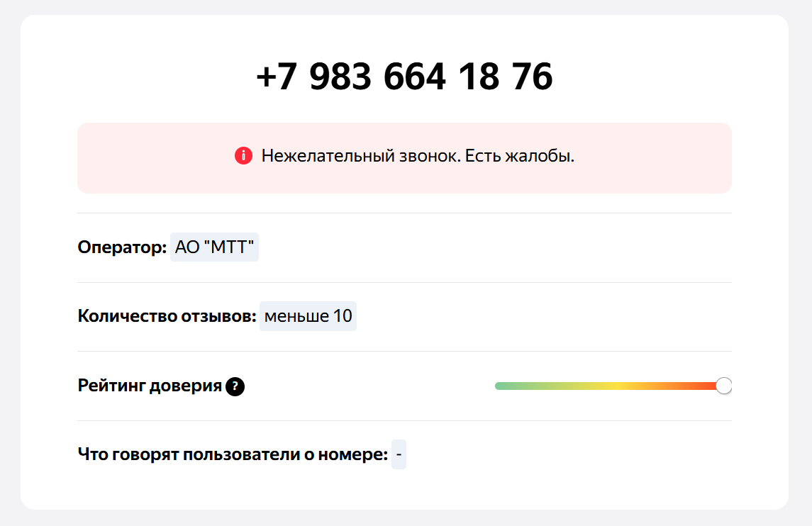Select "Что говорят пользователи о номере:" label
Screen dimensions: 812x526
(233, 454)
